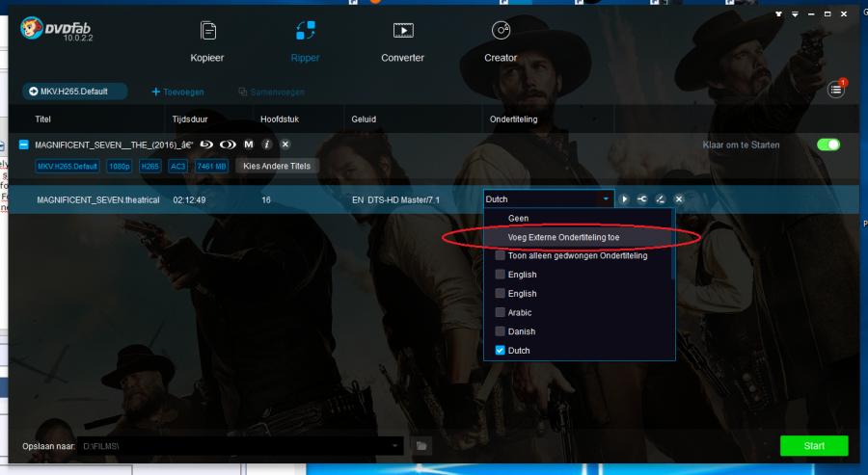Click the chapter count 16

pyautogui.click(x=266, y=199)
